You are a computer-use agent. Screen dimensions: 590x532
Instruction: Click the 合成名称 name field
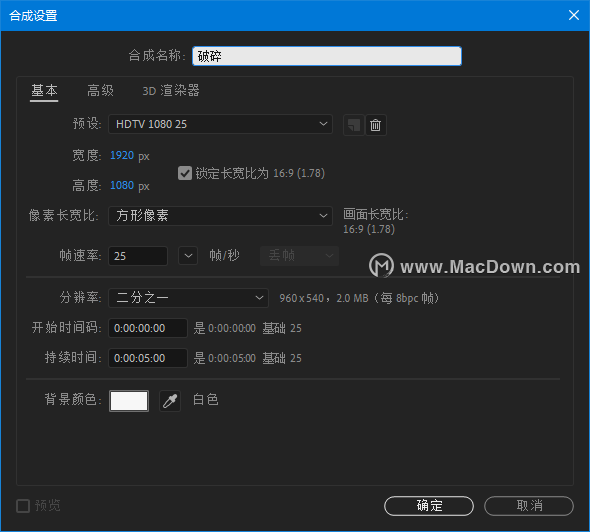[327, 56]
